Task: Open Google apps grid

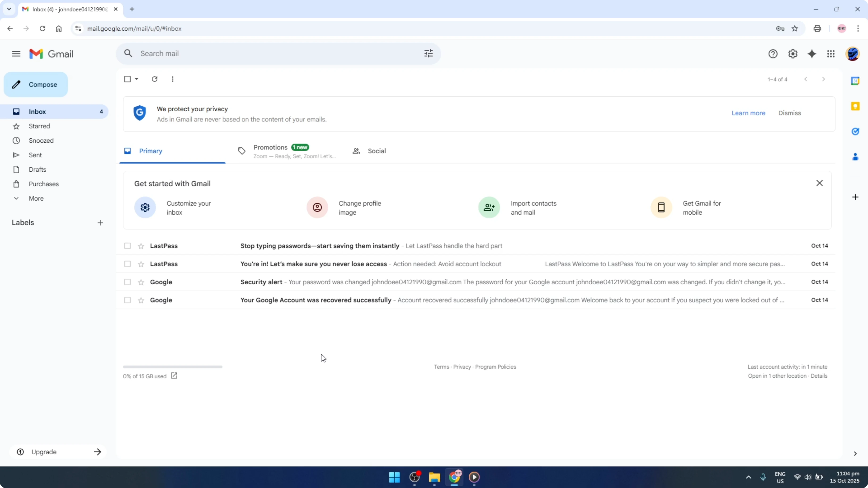Action: (x=830, y=54)
